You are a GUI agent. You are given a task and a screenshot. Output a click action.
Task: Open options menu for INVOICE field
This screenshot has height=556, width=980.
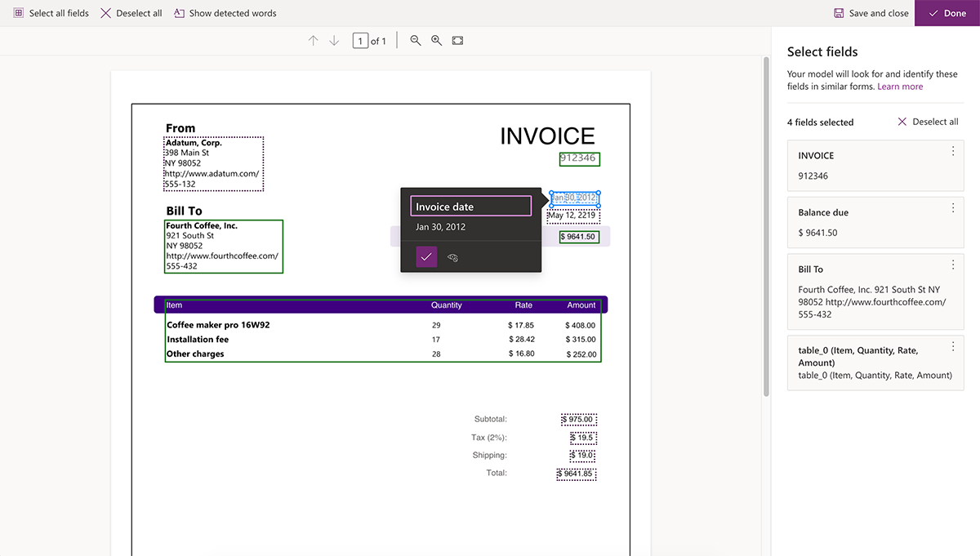click(x=952, y=151)
